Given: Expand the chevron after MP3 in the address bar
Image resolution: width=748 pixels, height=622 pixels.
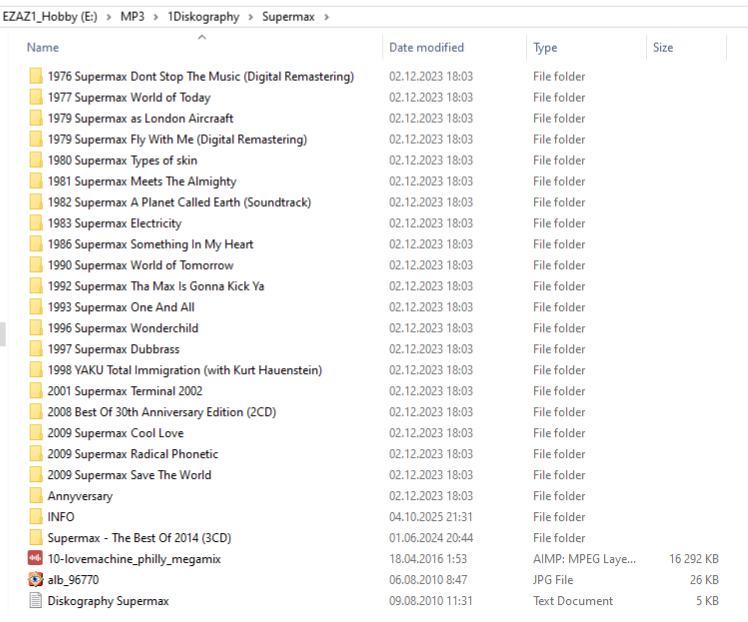Looking at the screenshot, I should [x=156, y=17].
